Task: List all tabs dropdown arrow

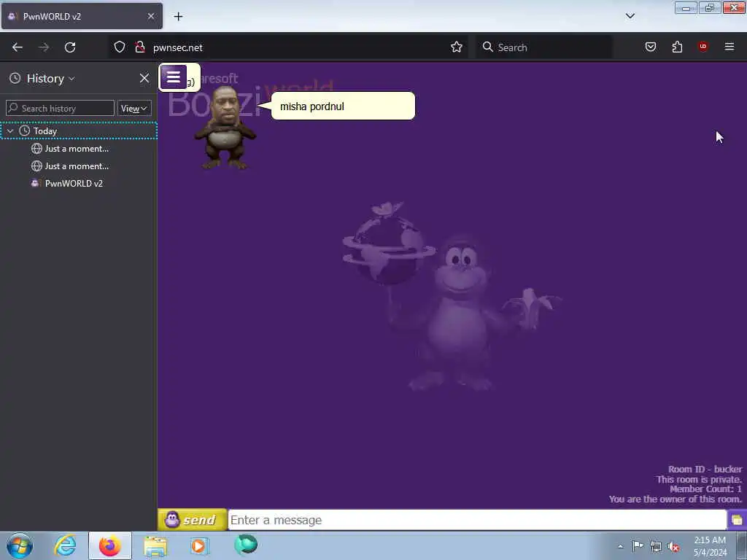Action: [630, 16]
